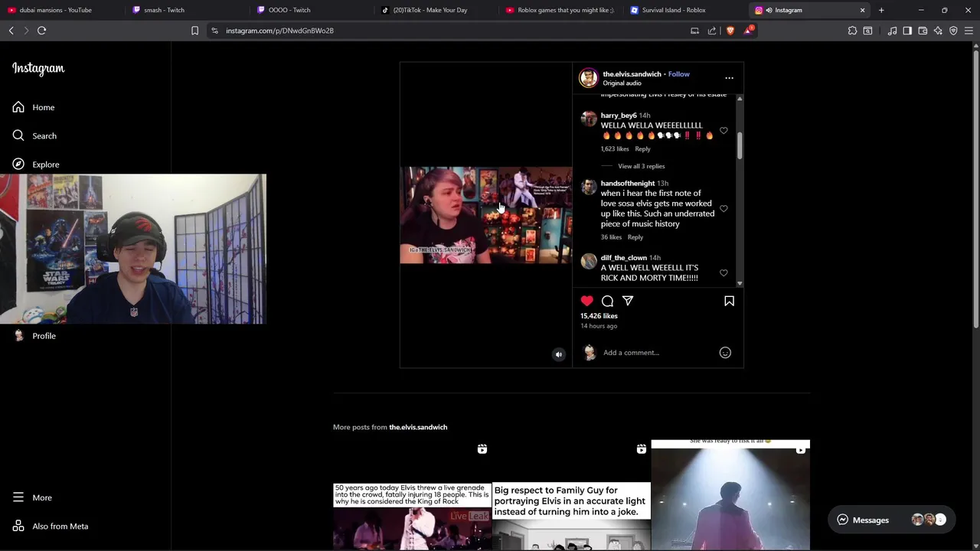The height and width of the screenshot is (551, 980).
Task: Open Also from Meta menu
Action: click(x=51, y=527)
